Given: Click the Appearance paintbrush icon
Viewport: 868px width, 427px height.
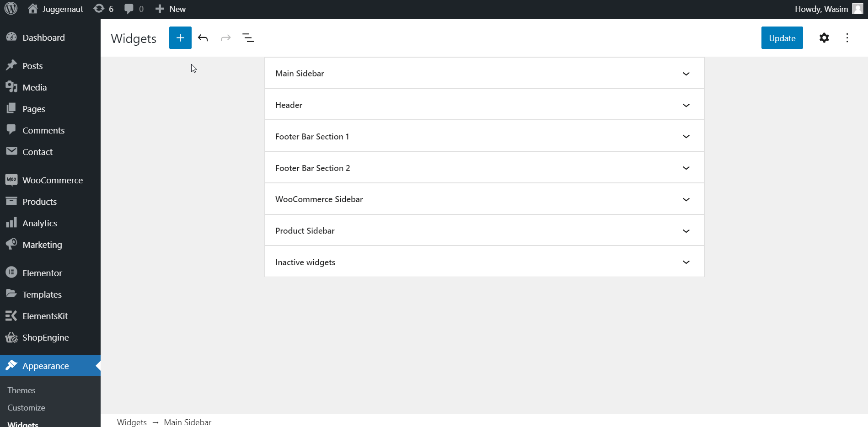Looking at the screenshot, I should (x=11, y=365).
